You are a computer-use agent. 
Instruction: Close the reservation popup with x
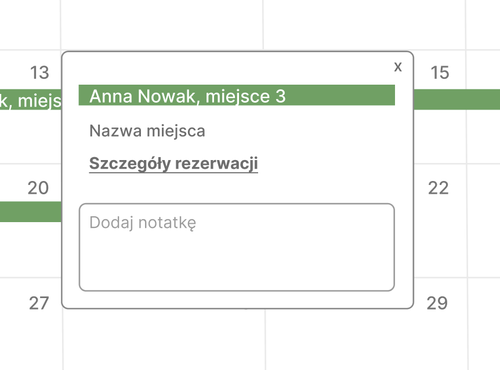pyautogui.click(x=398, y=67)
